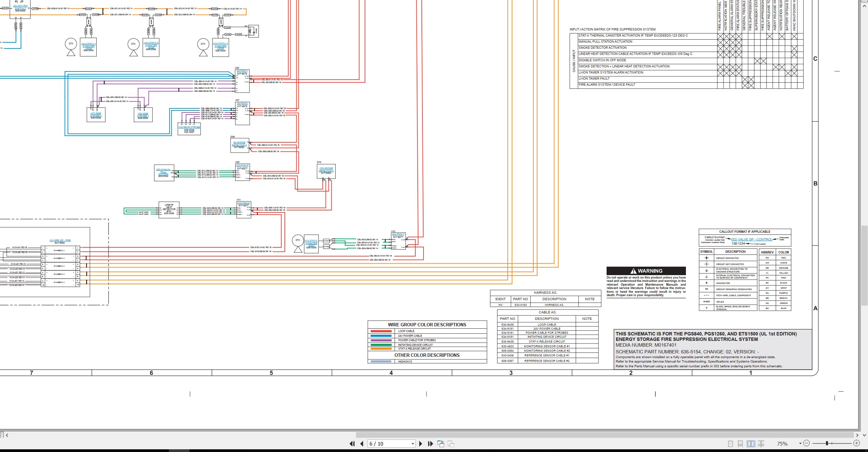Click part number 633-0193 in harness table
Viewport: 868px width, 452px height.
pyautogui.click(x=521, y=305)
